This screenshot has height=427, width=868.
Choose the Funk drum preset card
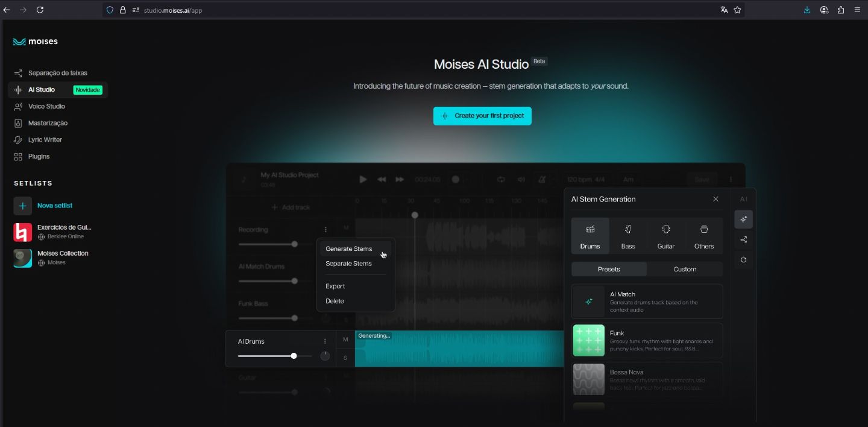click(x=647, y=341)
